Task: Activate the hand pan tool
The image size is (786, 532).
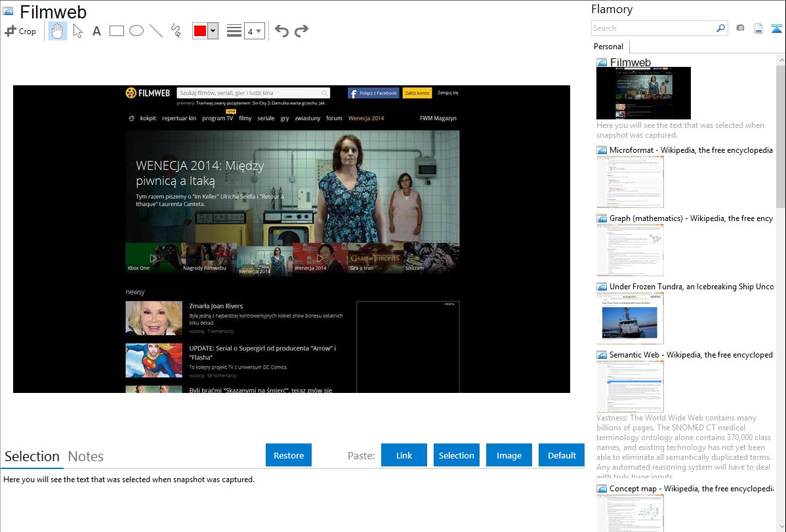Action: pyautogui.click(x=58, y=31)
